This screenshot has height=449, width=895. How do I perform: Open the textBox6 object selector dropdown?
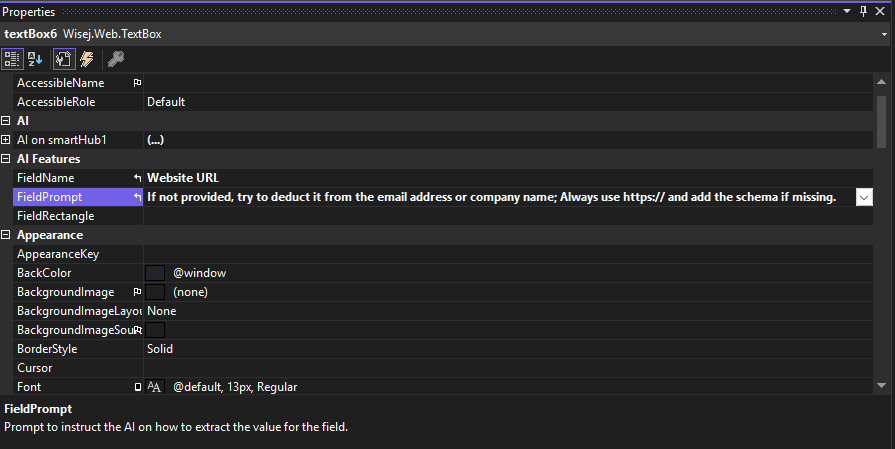tap(884, 34)
